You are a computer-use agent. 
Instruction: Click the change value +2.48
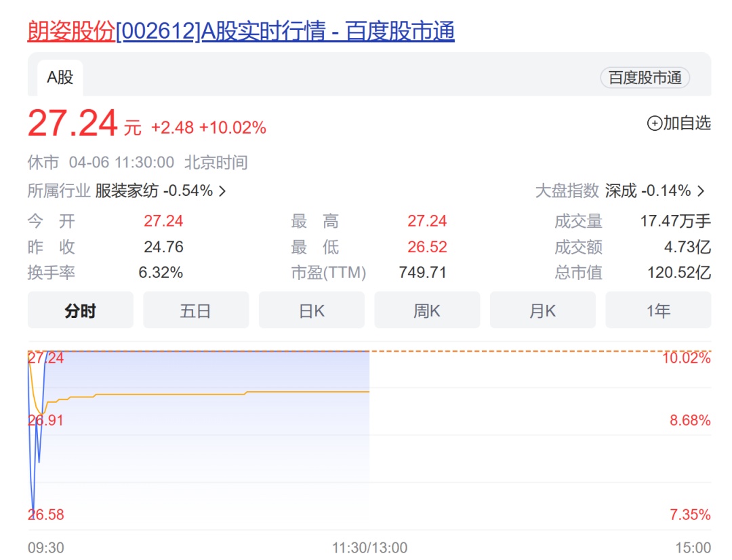(x=172, y=127)
